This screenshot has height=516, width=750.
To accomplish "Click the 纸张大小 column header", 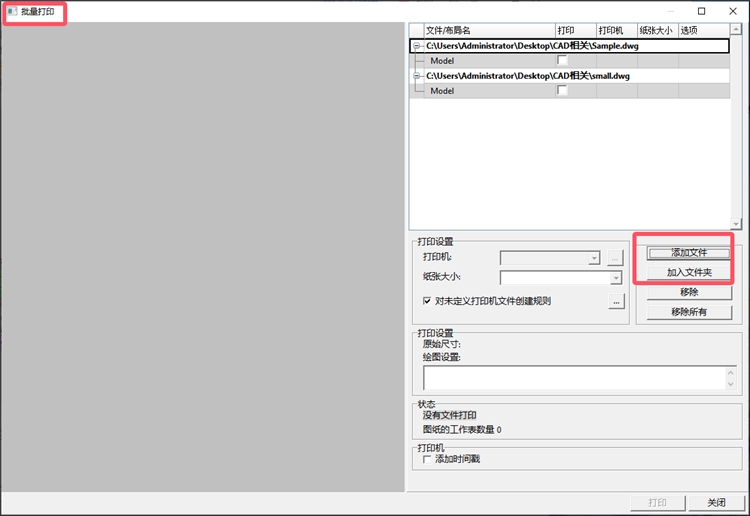I will [x=657, y=31].
